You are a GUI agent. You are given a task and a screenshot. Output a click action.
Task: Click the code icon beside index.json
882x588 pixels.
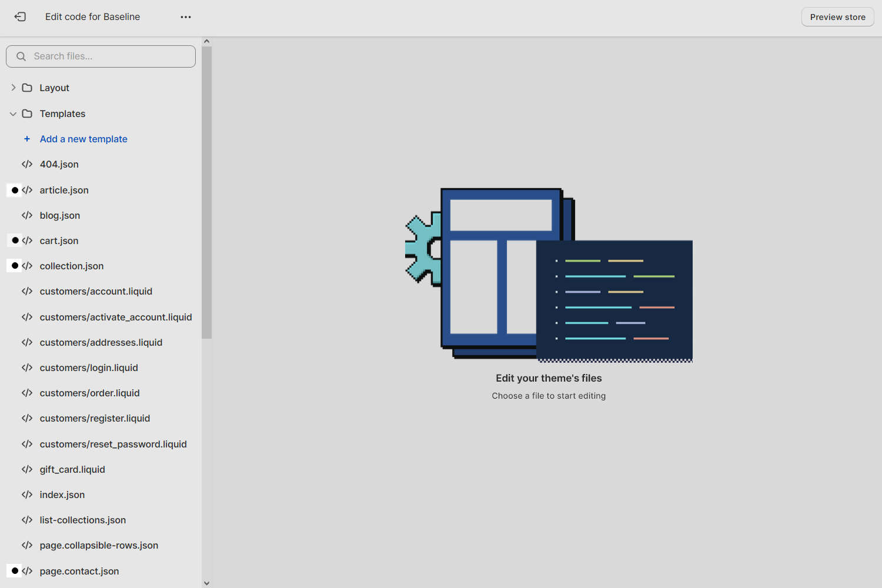point(27,495)
